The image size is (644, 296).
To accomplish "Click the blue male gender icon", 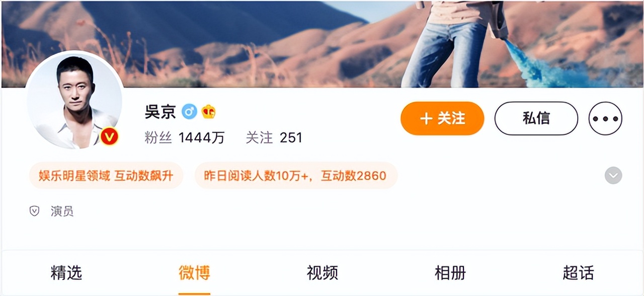I will tap(189, 112).
